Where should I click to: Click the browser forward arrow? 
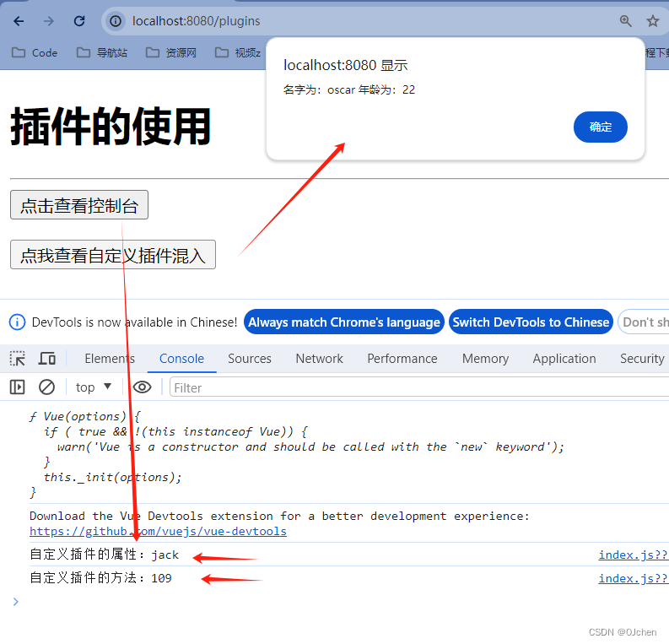tap(49, 21)
